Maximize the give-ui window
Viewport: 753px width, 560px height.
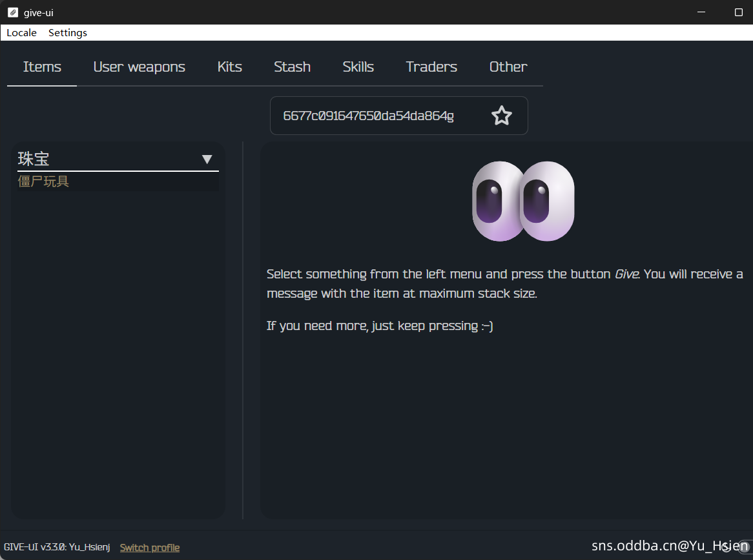pyautogui.click(x=738, y=12)
